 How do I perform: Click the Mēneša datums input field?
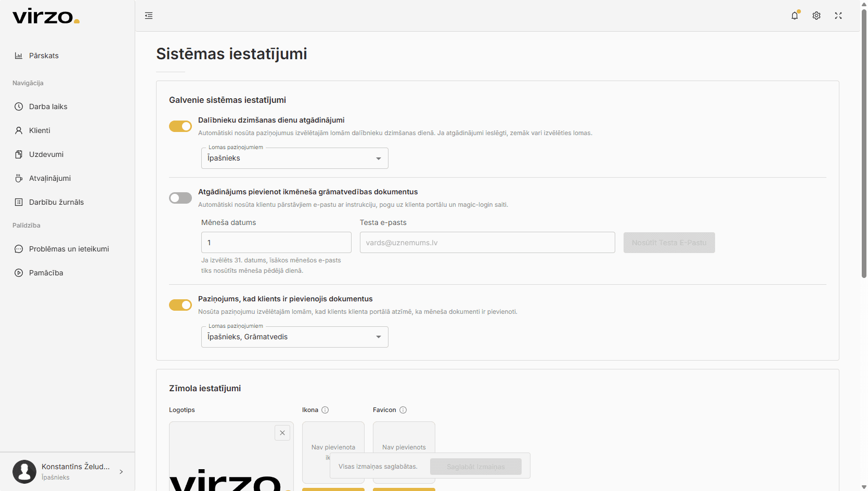point(276,243)
